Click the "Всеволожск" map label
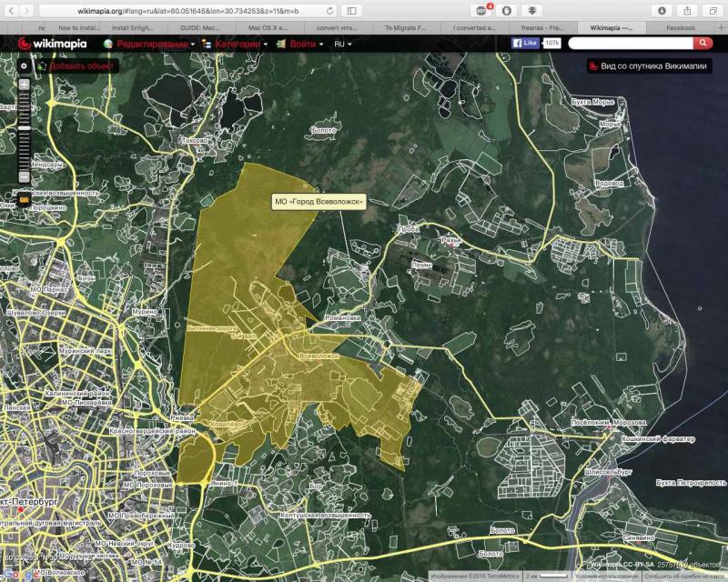Viewport: 728px width, 582px height. (x=319, y=356)
